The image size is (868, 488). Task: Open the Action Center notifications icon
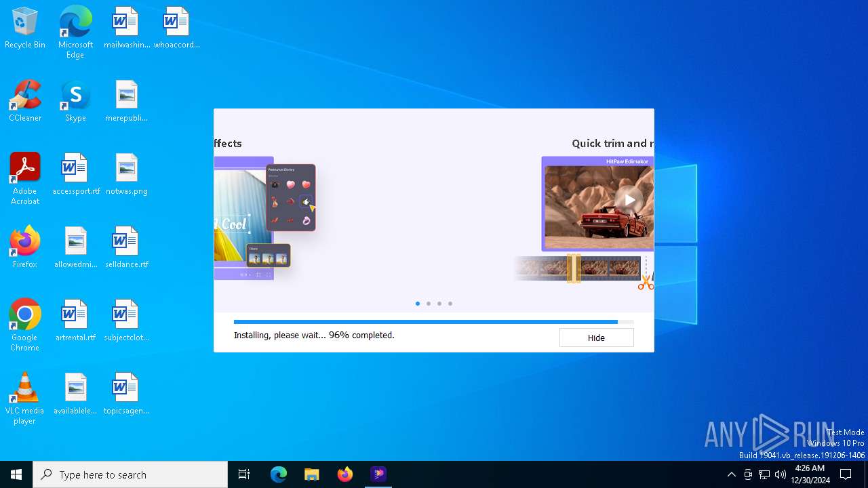(846, 474)
